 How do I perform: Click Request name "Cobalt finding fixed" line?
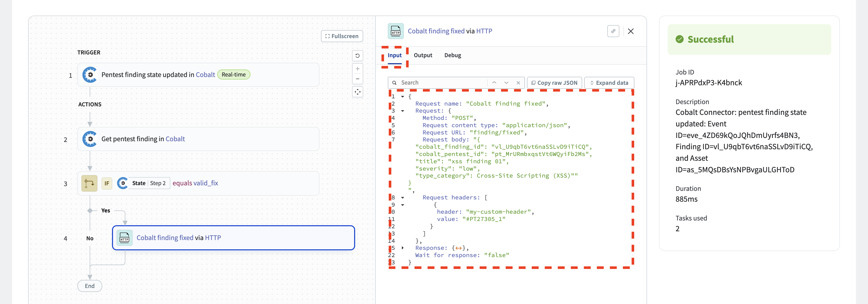(x=482, y=104)
